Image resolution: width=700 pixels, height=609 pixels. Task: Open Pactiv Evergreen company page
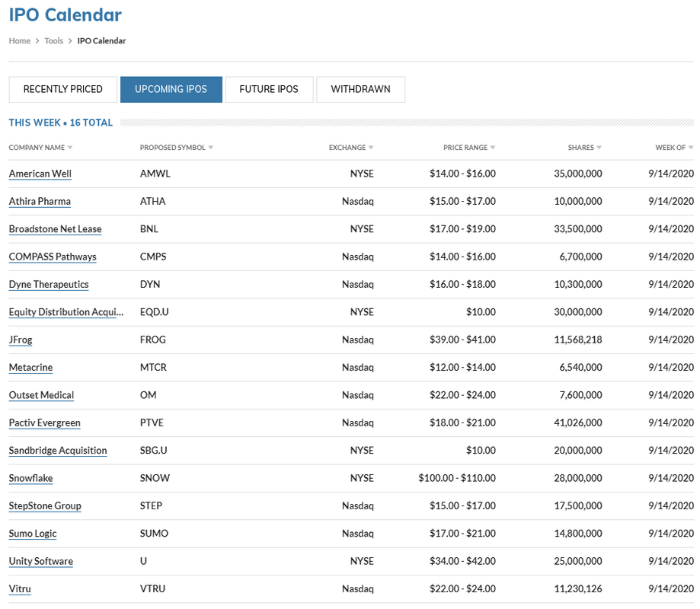(45, 423)
